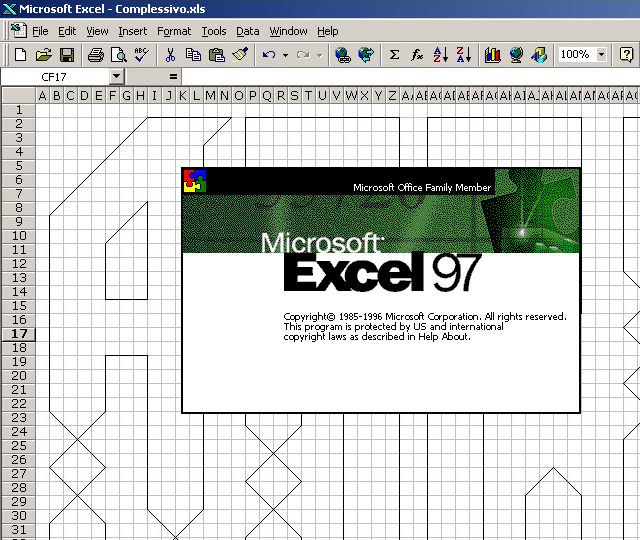Open the Format menu

pyautogui.click(x=174, y=31)
